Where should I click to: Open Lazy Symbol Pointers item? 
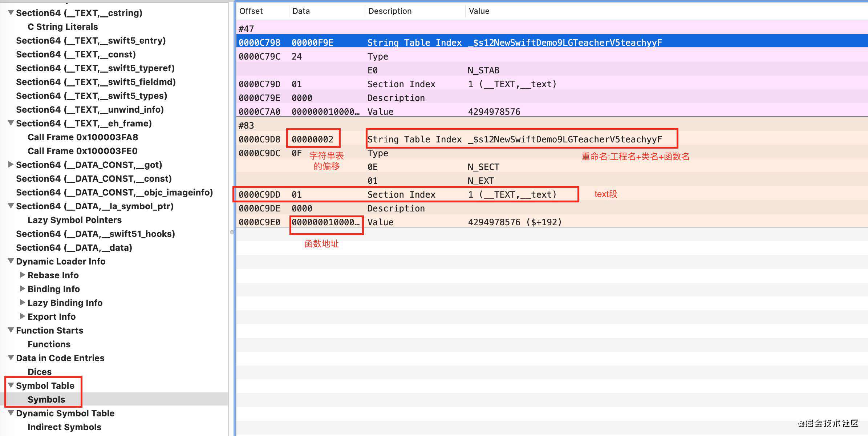click(74, 220)
